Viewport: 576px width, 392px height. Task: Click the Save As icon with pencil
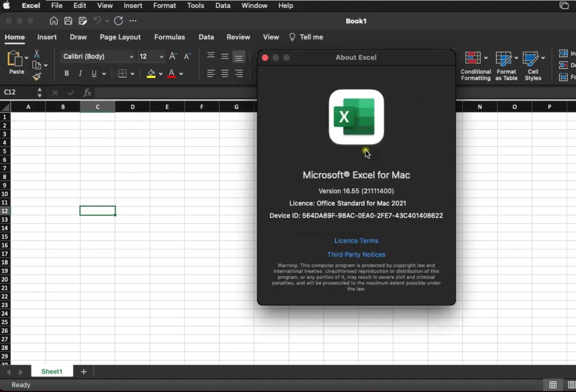point(83,21)
